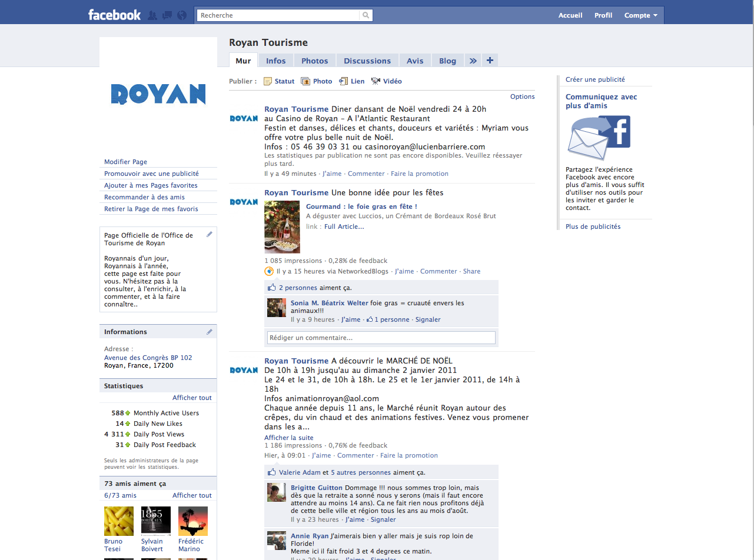
Task: Go to Accueil in the top bar
Action: (x=570, y=15)
